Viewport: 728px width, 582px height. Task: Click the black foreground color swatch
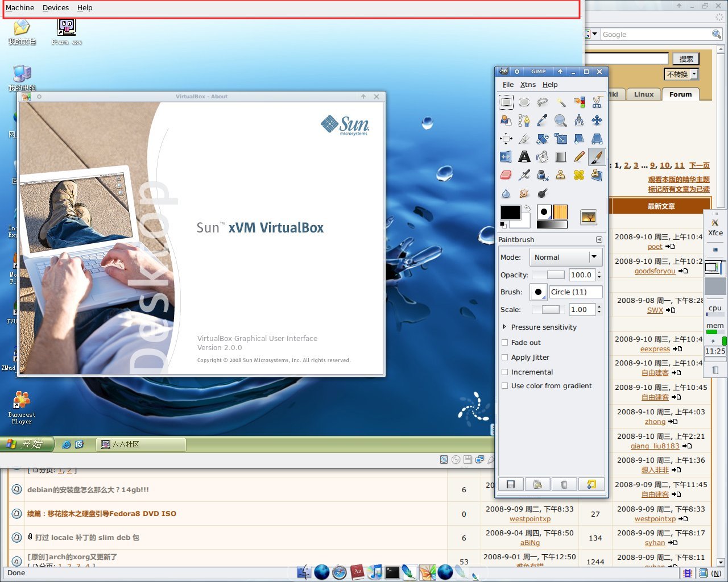510,212
